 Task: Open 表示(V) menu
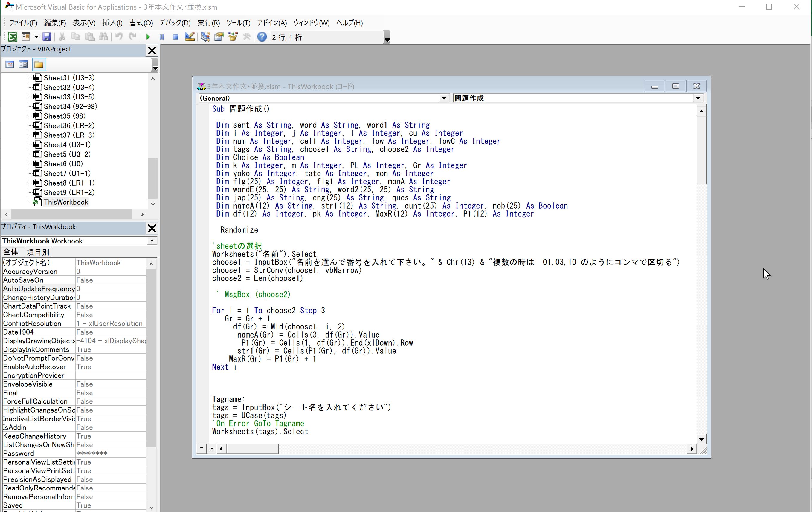point(84,23)
